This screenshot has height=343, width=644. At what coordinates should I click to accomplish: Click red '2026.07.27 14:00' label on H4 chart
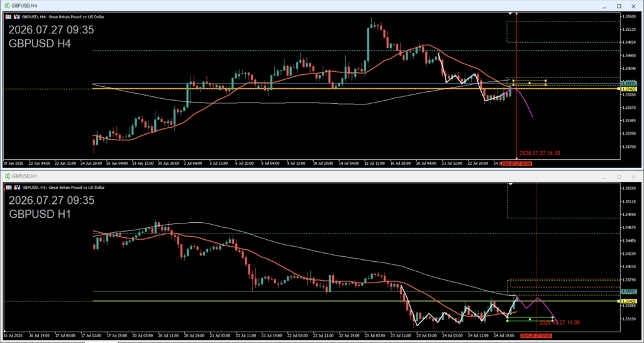coord(540,153)
